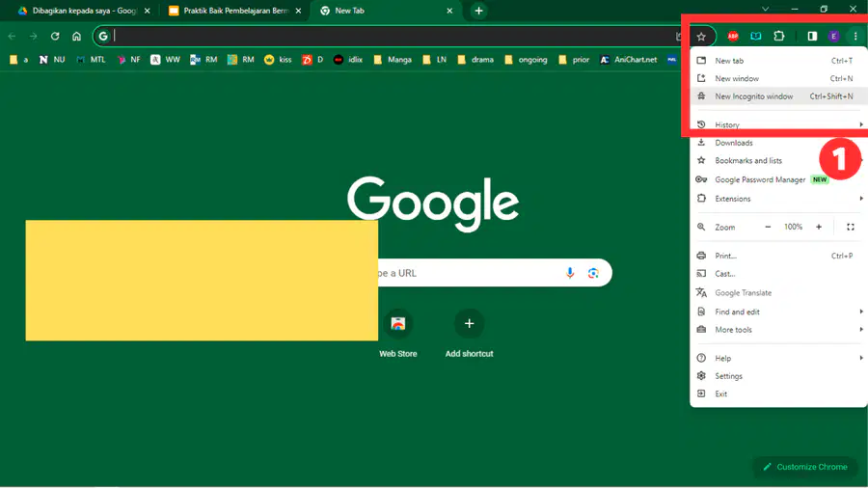868x488 pixels.
Task: Close the Praktik Baik Pembelajaran tab
Action: coord(298,11)
